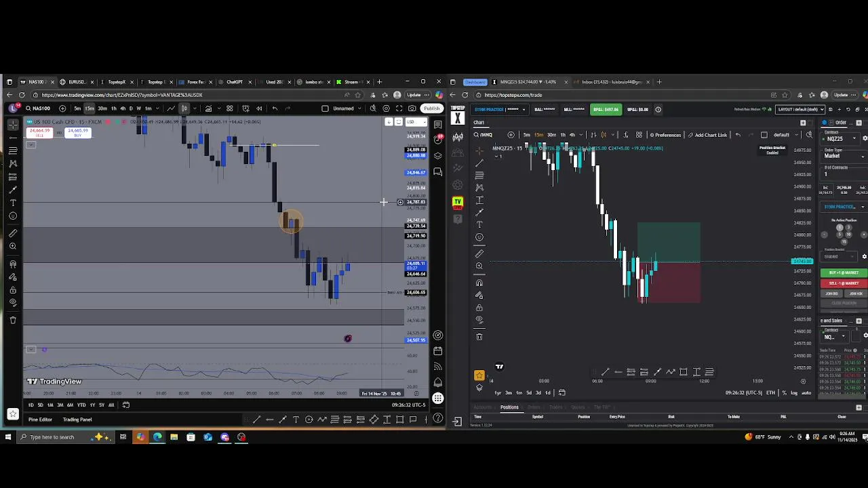
Task: Select the brush tool in the TopstepX chart
Action: 479,212
